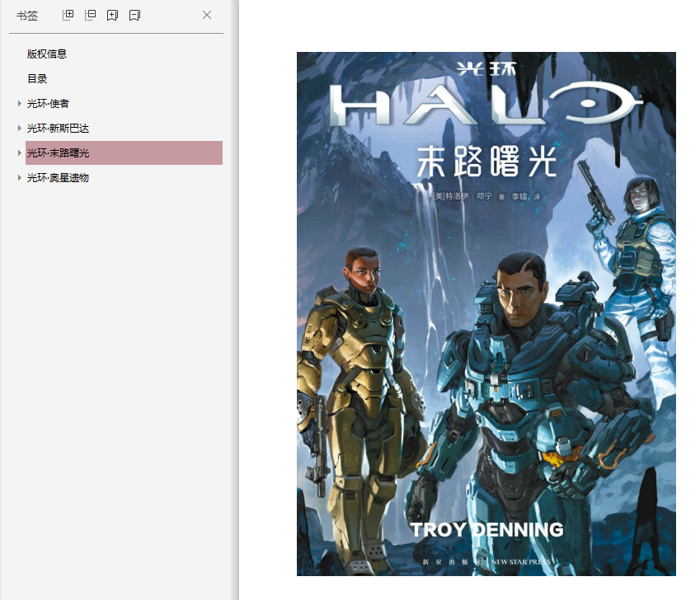This screenshot has height=600, width=700.
Task: Select the 光环·奥星遗物 bookmark
Action: click(58, 178)
